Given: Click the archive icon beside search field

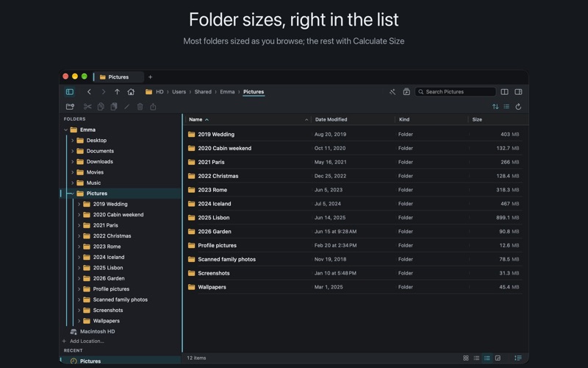Looking at the screenshot, I should coord(406,91).
